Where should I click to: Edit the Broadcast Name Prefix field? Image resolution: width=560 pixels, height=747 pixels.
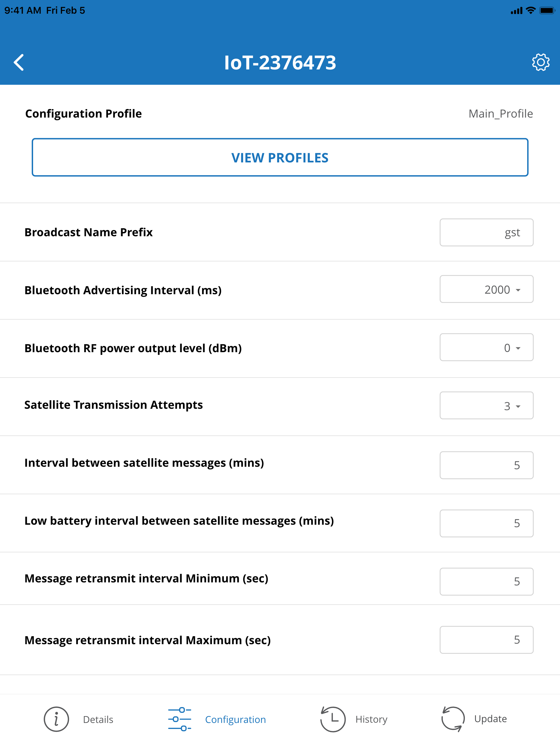[486, 232]
